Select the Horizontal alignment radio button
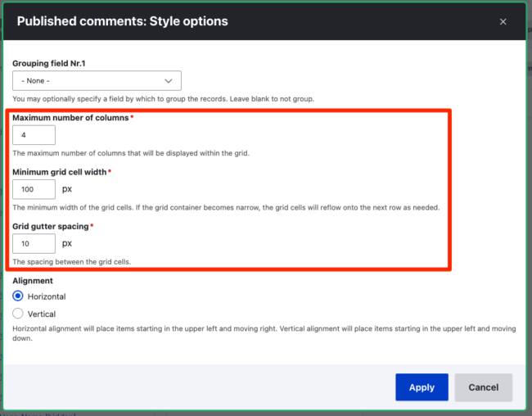The height and width of the screenshot is (416, 532). pyautogui.click(x=18, y=296)
